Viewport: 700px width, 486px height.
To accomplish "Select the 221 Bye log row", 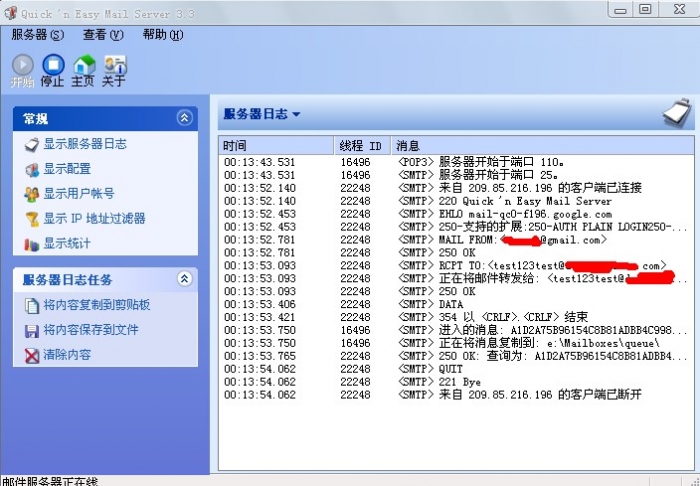I will [456, 382].
